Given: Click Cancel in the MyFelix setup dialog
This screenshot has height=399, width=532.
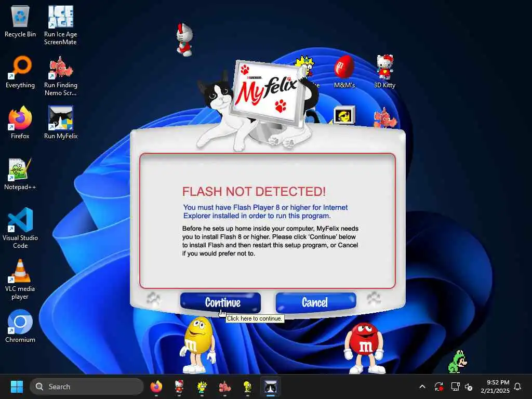Looking at the screenshot, I should [x=316, y=302].
